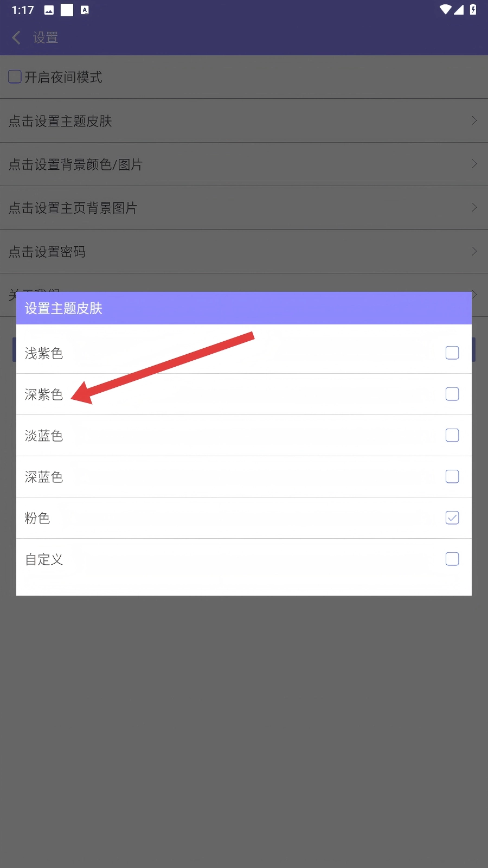Open chevron for 点击设置主页背景图片
488x868 pixels.
click(x=474, y=207)
